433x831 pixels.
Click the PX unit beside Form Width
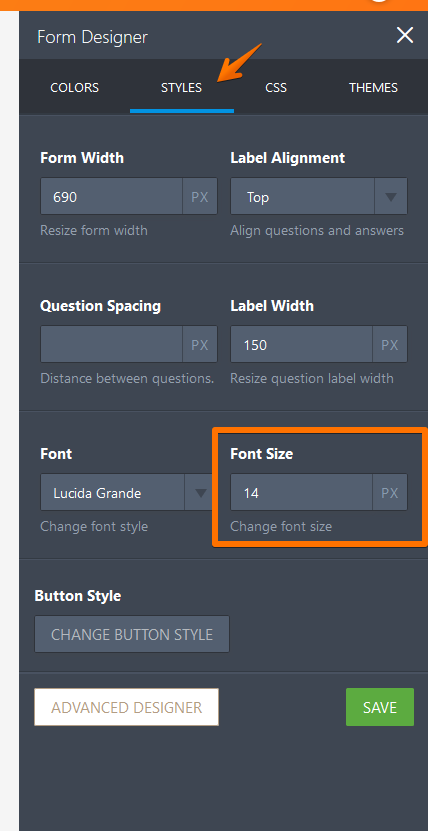coord(200,197)
